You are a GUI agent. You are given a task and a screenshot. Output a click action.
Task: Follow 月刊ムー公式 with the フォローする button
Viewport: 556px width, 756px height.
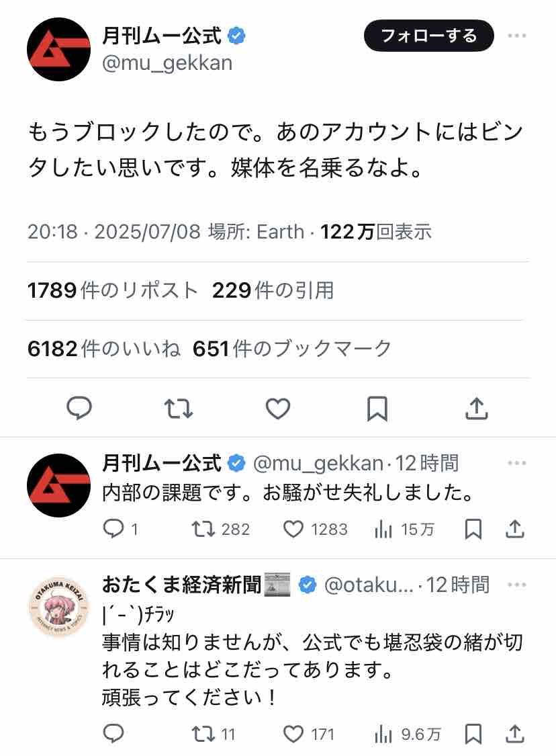429,36
